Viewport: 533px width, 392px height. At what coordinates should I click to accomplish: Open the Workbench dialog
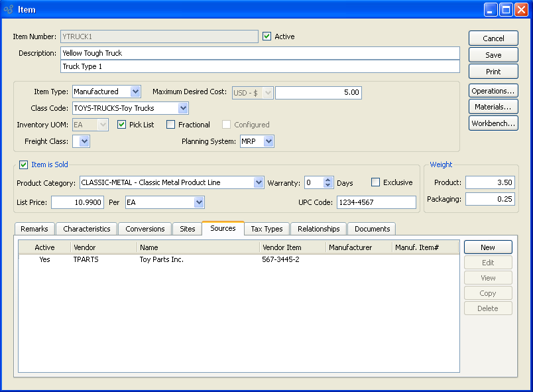click(x=493, y=123)
